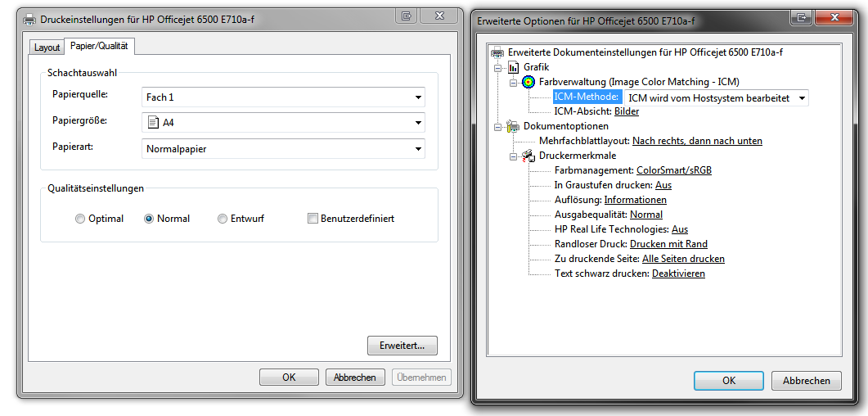Viewport: 868px width, 416px height.
Task: Click the printer icon beside Erweiterte Dokumenteinstellungen
Action: 498,52
